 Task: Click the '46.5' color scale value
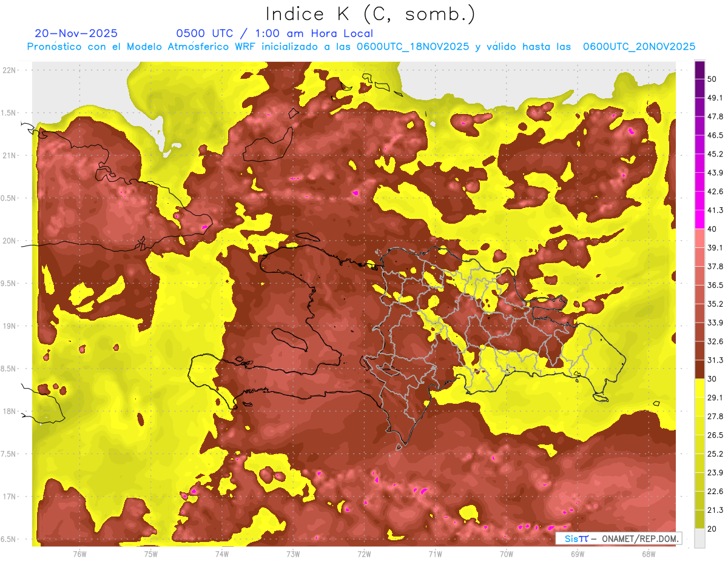pyautogui.click(x=715, y=135)
